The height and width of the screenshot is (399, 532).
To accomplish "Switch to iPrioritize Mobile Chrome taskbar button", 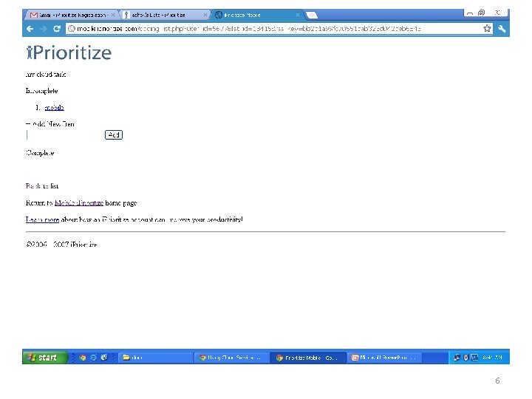I will point(308,358).
